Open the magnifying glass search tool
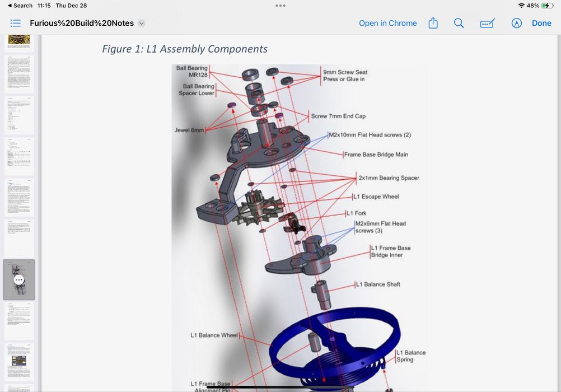This screenshot has width=561, height=392. point(459,23)
